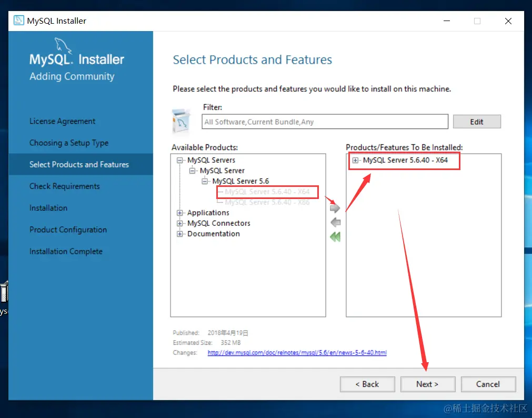Click the product box icon beside Filter
The width and height of the screenshot is (532, 418).
coord(181,121)
